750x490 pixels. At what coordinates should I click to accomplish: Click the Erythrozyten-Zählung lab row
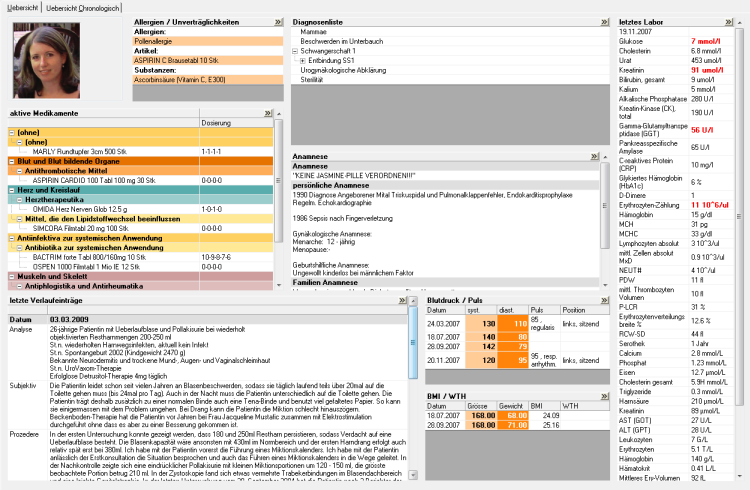click(675, 205)
